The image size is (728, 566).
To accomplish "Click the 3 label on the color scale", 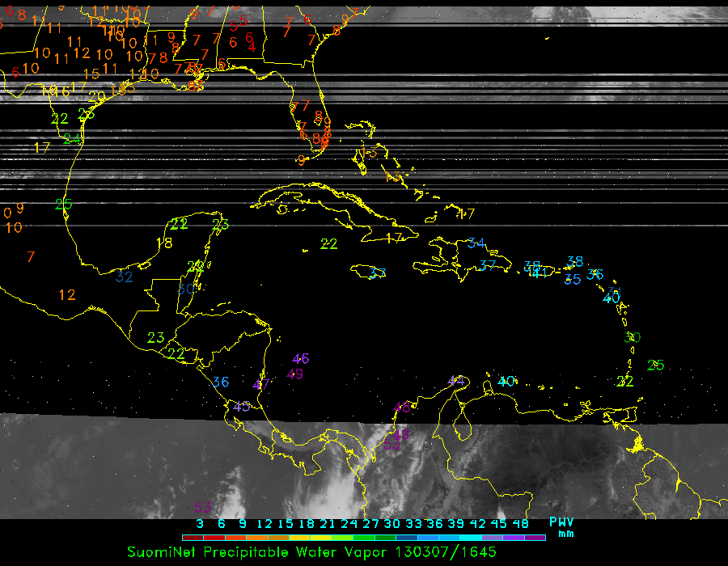I will [199, 523].
